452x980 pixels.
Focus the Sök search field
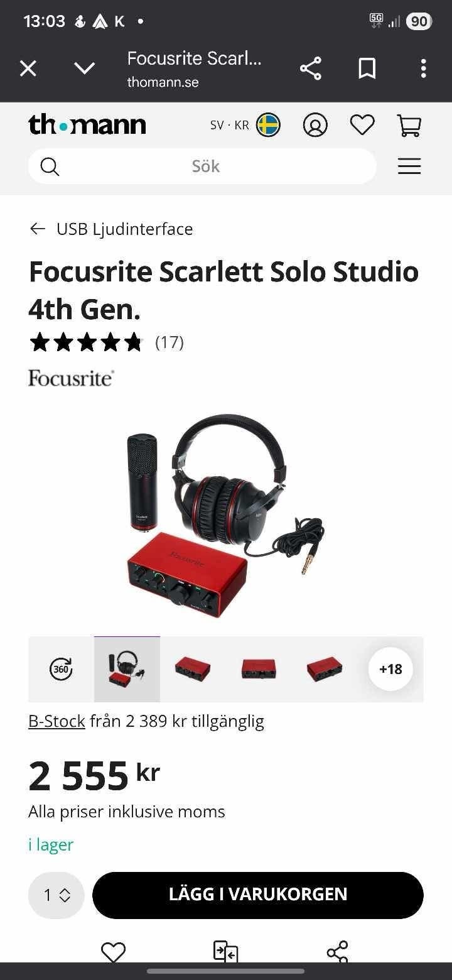click(x=202, y=166)
